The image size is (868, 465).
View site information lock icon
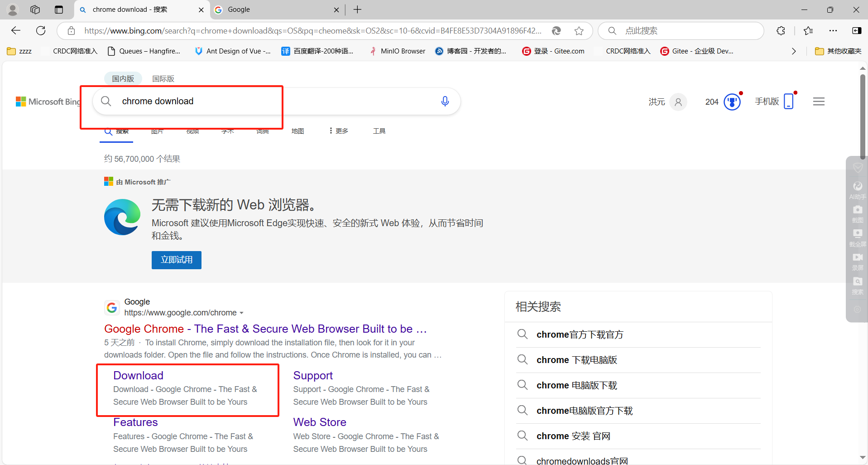71,31
